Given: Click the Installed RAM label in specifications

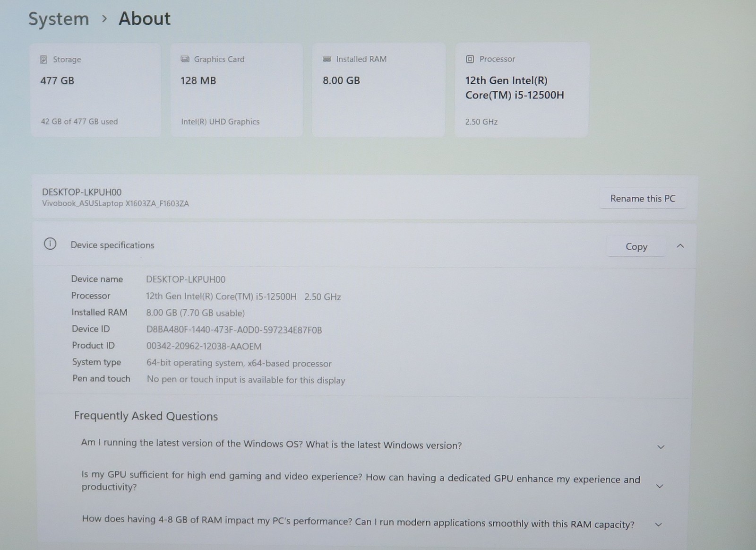Looking at the screenshot, I should pos(99,312).
